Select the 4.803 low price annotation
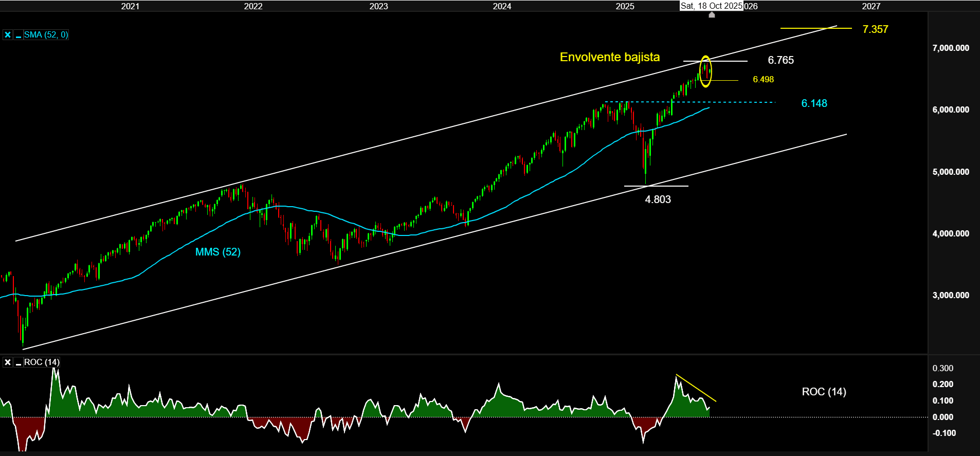The image size is (980, 456). tap(658, 199)
